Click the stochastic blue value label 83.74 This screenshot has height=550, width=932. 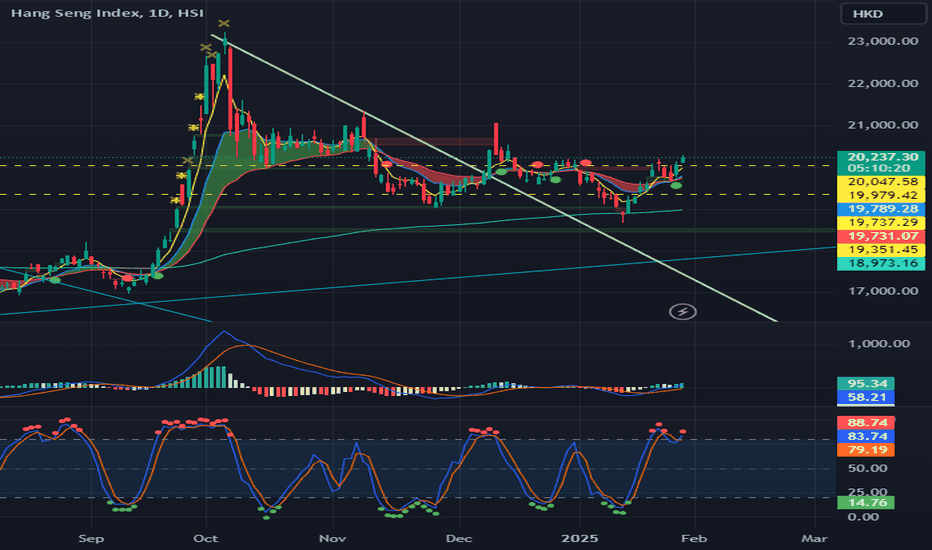tap(866, 436)
